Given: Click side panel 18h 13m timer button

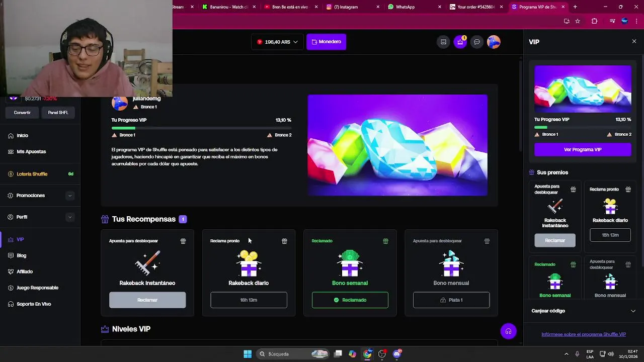Looking at the screenshot, I should coord(610,235).
